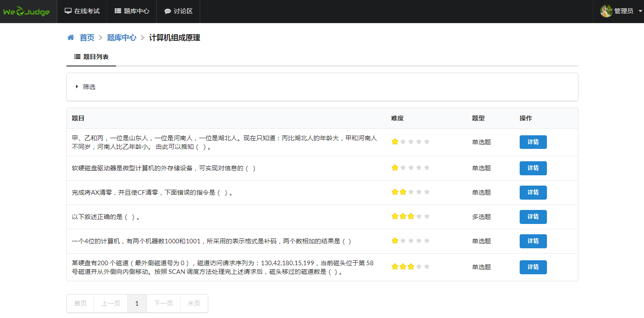Click 单选题 in the AX清零 row
Screen dimensions: 644x318
(482, 193)
